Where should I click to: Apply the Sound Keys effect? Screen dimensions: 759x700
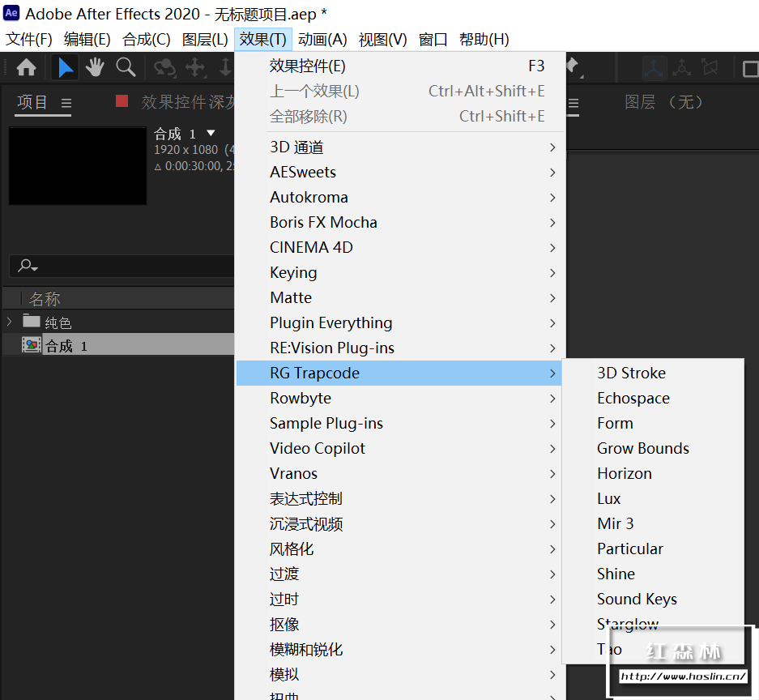point(653,600)
